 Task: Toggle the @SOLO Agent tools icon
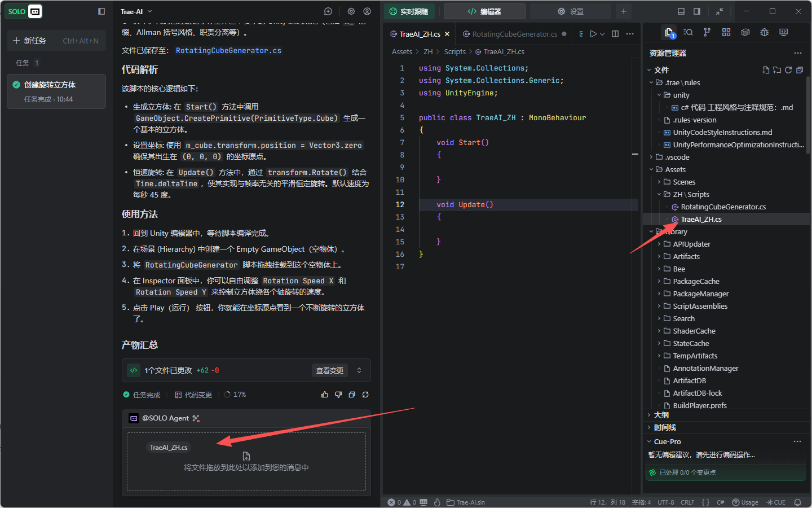coord(196,418)
